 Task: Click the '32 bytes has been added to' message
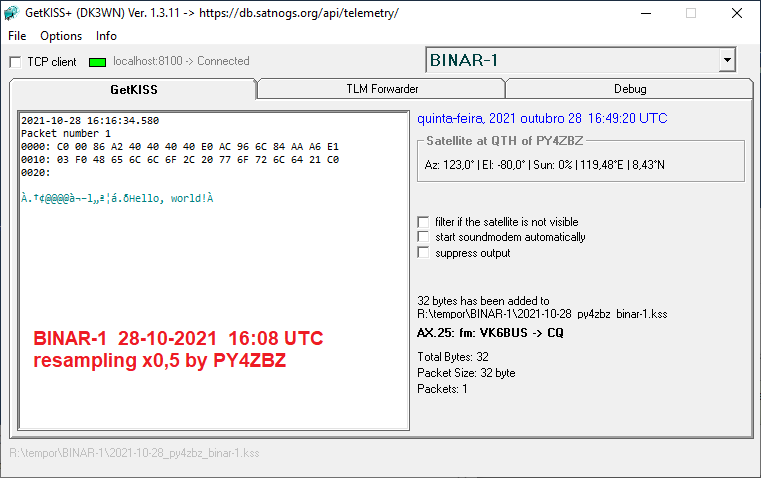coord(483,301)
